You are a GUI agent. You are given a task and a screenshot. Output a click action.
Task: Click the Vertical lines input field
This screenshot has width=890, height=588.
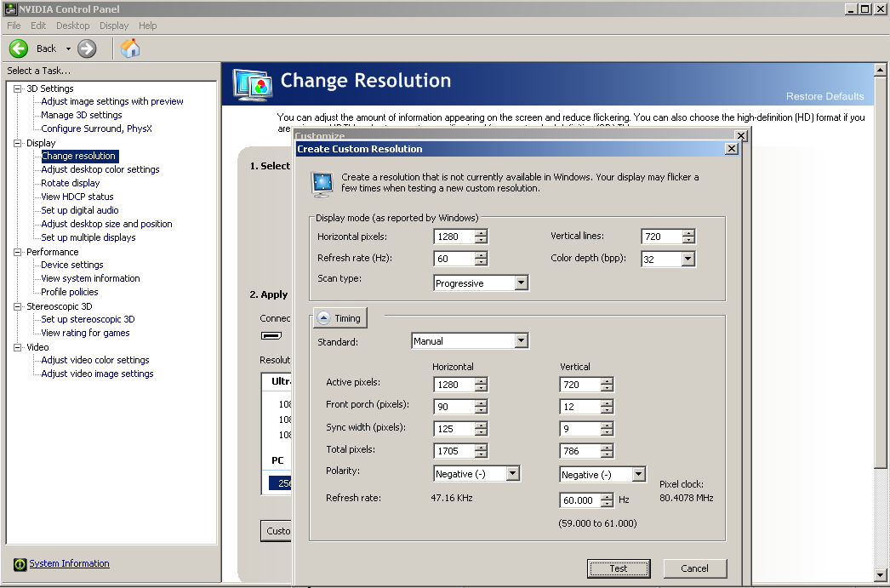(x=662, y=237)
